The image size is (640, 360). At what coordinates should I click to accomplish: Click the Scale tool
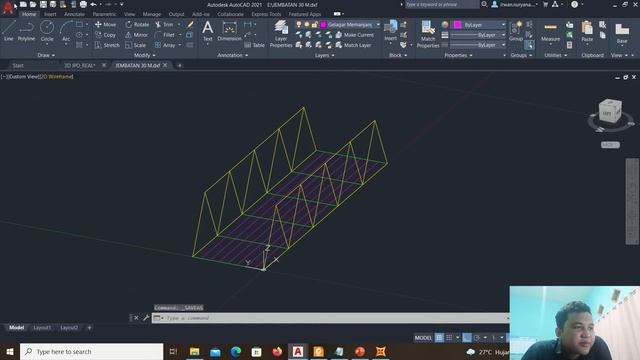pos(135,45)
